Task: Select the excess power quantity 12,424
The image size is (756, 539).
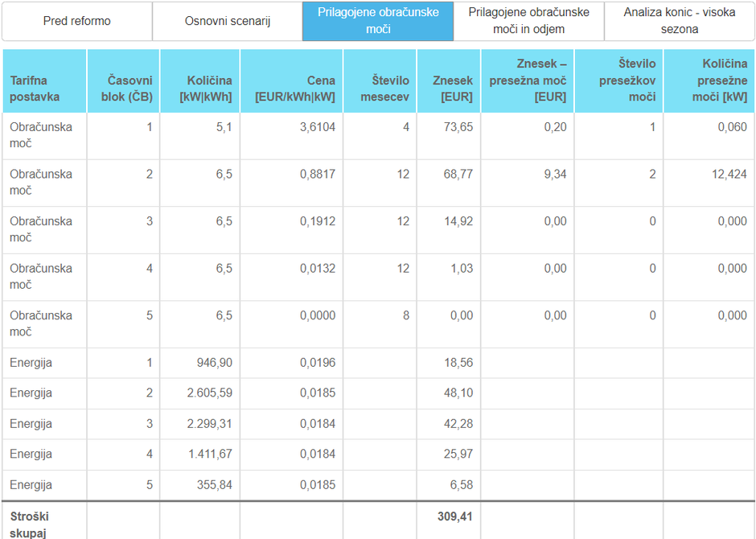Action: pyautogui.click(x=729, y=175)
